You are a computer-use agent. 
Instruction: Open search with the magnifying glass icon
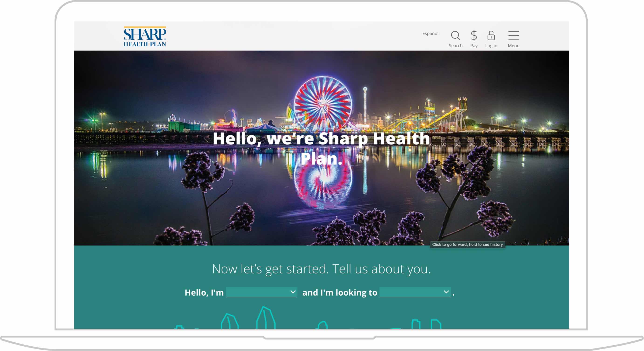coord(456,35)
